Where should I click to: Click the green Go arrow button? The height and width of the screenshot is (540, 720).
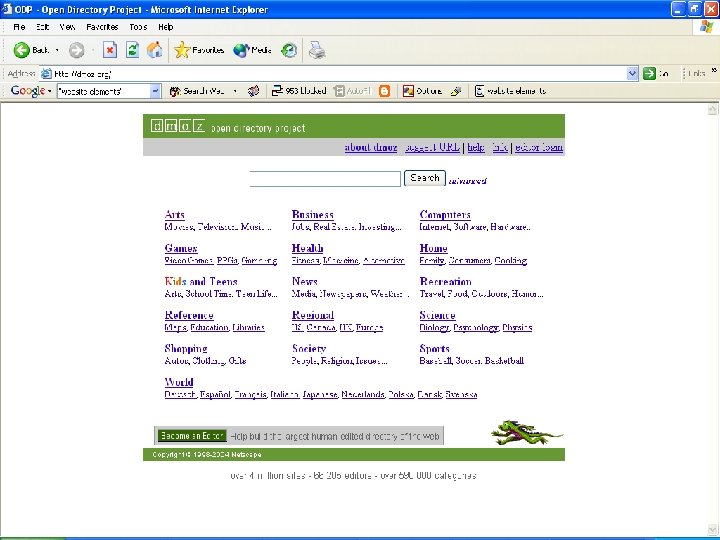649,73
